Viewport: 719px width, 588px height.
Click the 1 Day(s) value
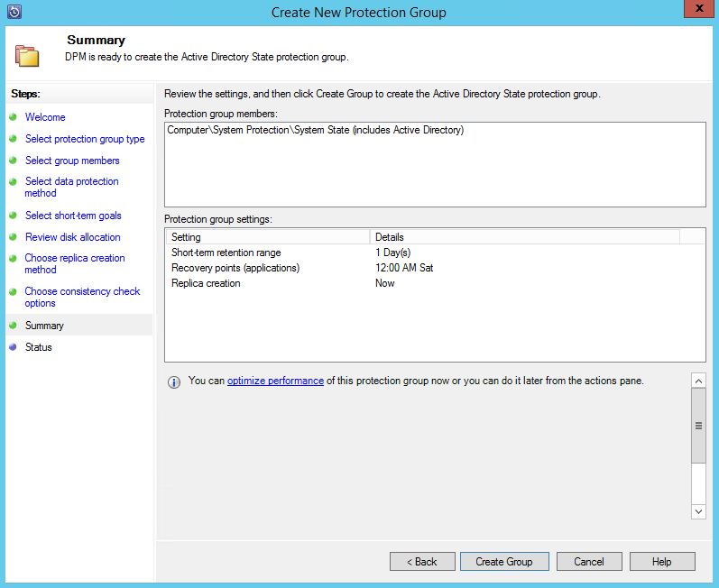393,253
